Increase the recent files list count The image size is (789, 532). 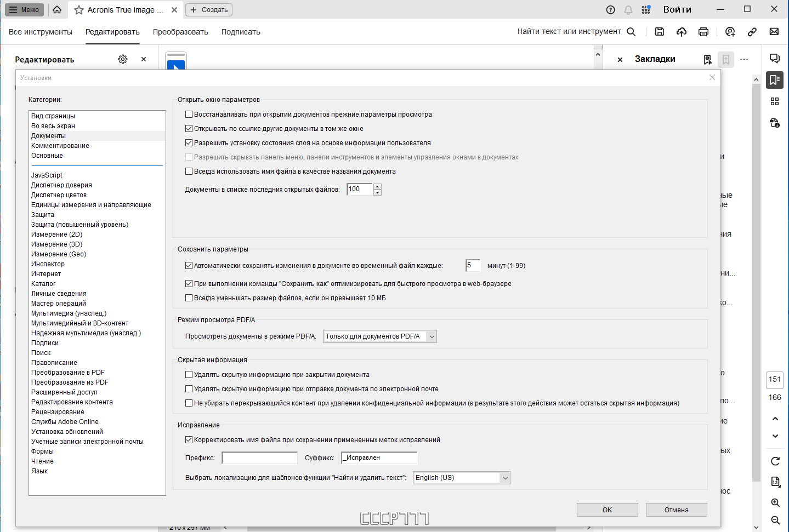[x=377, y=187]
